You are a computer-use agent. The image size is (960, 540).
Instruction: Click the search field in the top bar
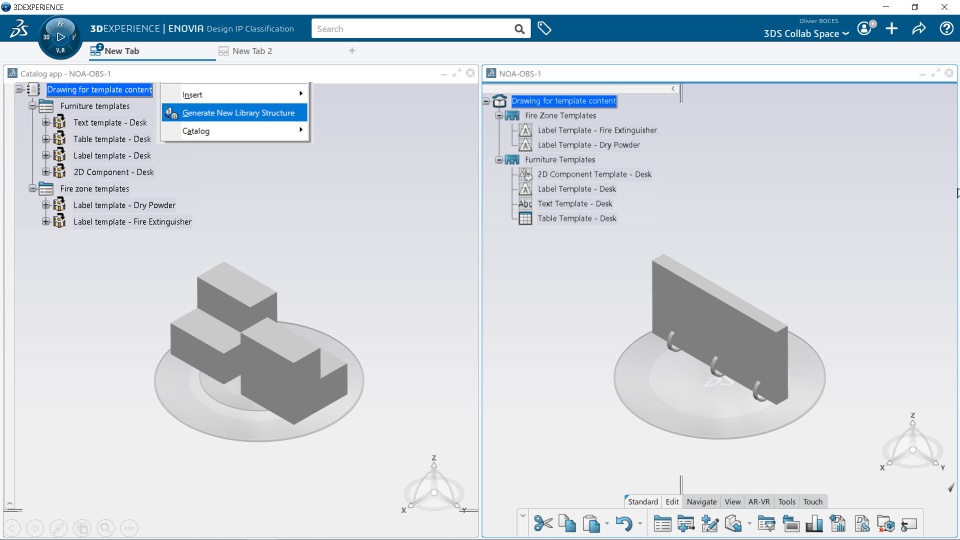point(412,29)
